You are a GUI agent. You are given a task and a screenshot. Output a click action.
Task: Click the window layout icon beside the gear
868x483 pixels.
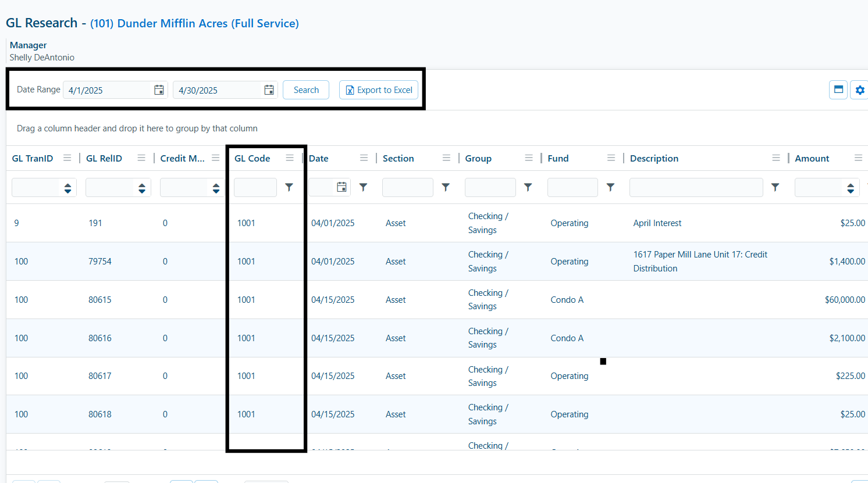click(838, 90)
